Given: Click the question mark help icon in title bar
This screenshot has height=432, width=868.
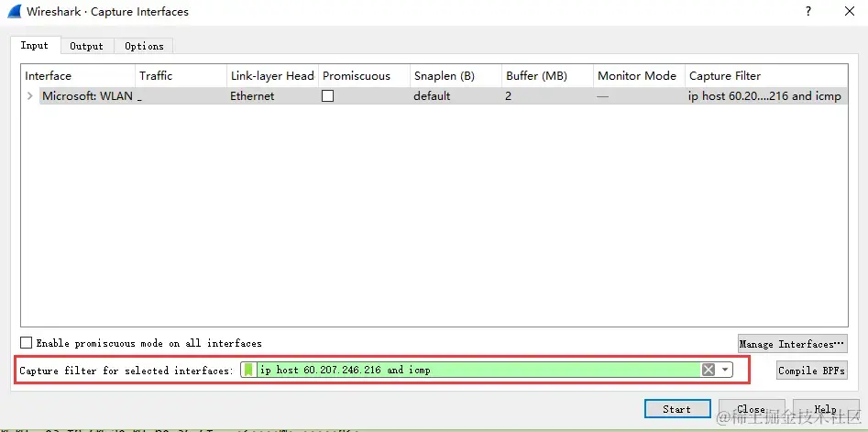Looking at the screenshot, I should (x=808, y=11).
